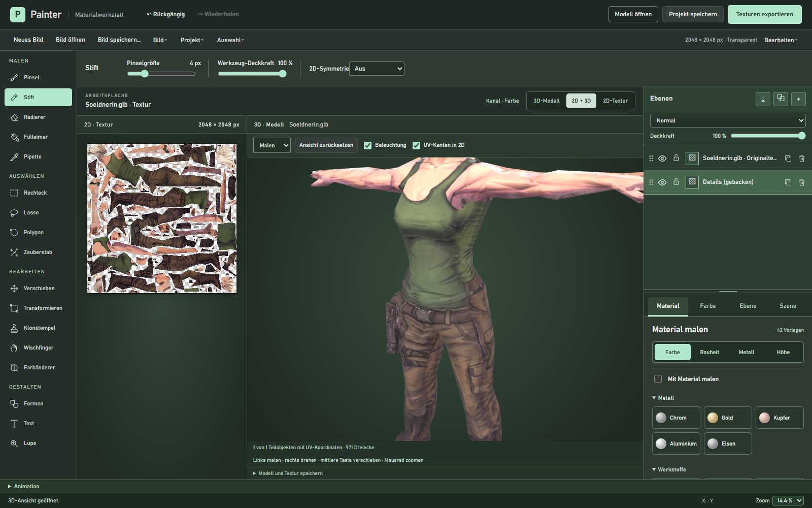Duplicate the Soeldnerin.glb Originaltextur layer
Screen dimensions: 812x508
(788, 158)
